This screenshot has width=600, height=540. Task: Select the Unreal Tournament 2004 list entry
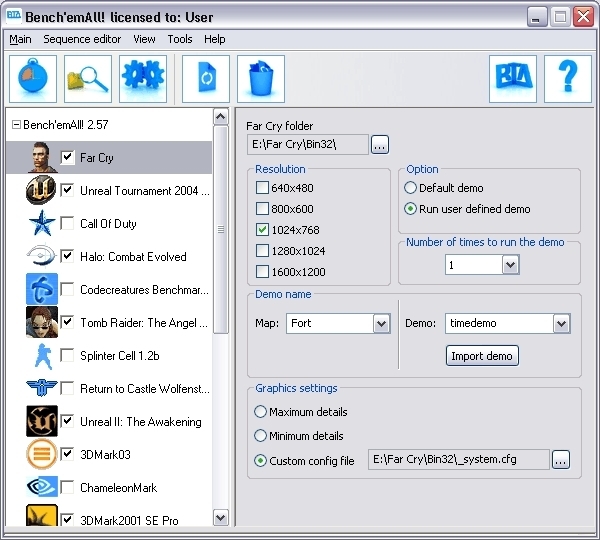point(145,191)
